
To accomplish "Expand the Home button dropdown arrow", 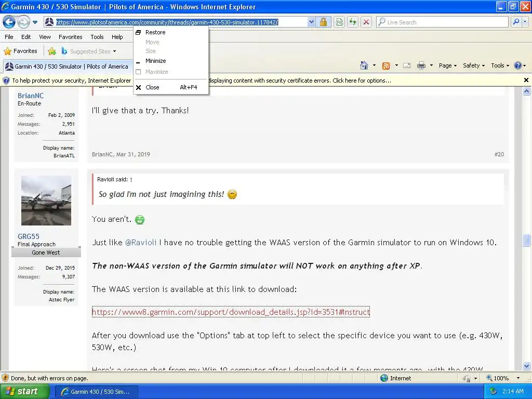I will point(374,65).
